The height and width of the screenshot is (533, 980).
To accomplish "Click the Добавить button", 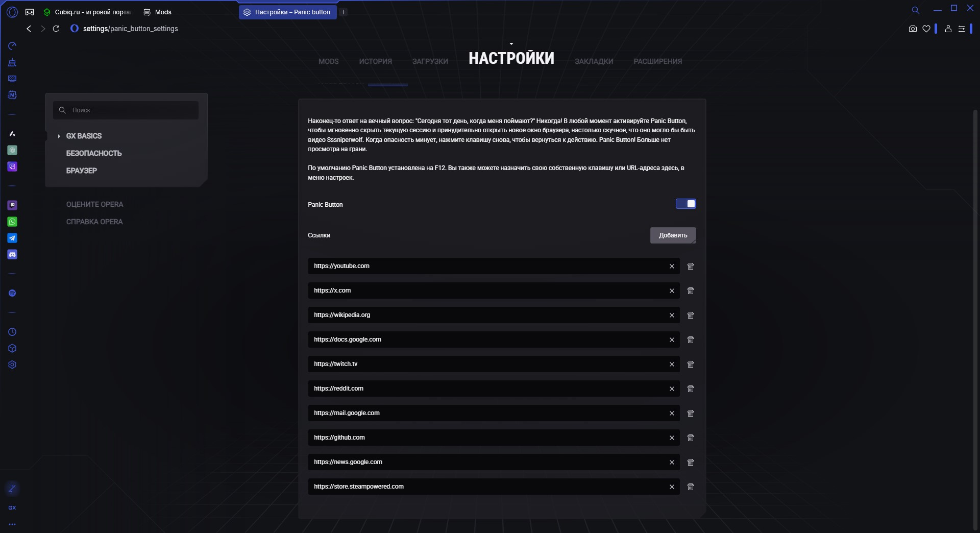I will pyautogui.click(x=673, y=235).
